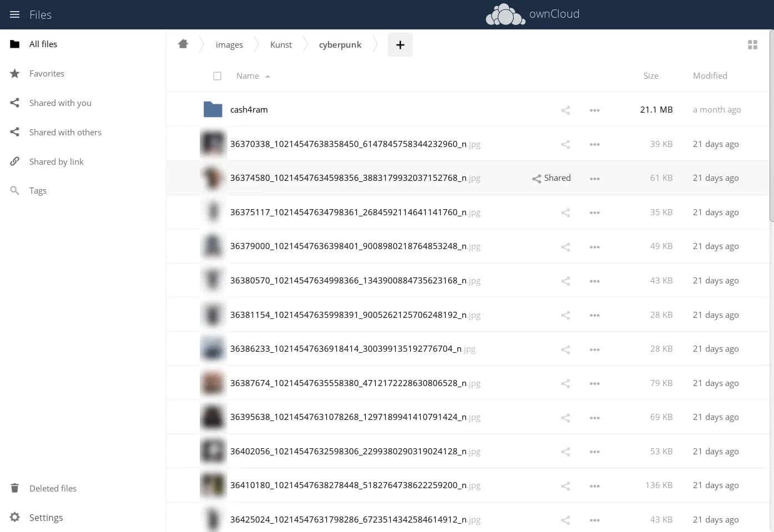The width and height of the screenshot is (774, 532).
Task: Open file 36425024_10214547631798286
Action: coord(355,520)
